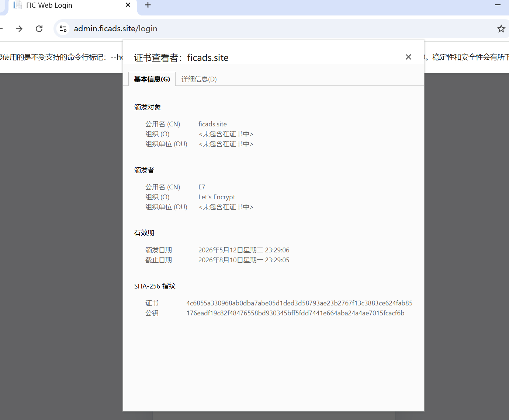The width and height of the screenshot is (509, 420).
Task: Close the FIC Web Login tab
Action: 128,5
